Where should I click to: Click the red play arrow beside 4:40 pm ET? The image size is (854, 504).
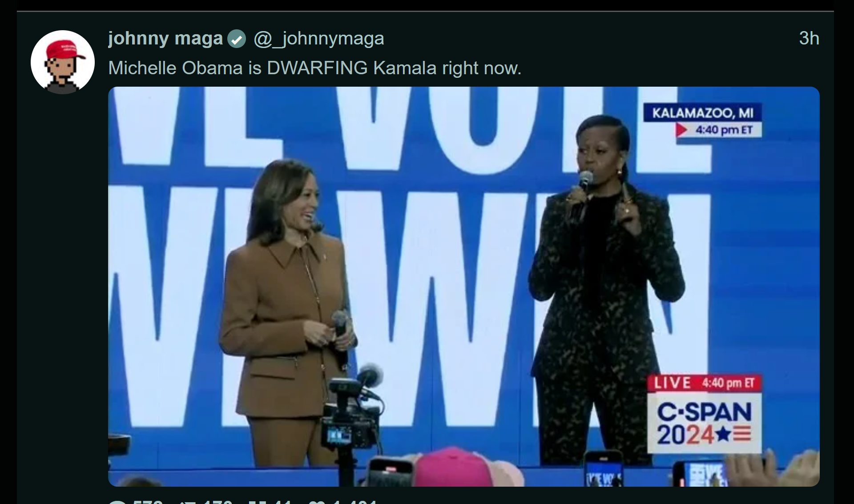(681, 130)
